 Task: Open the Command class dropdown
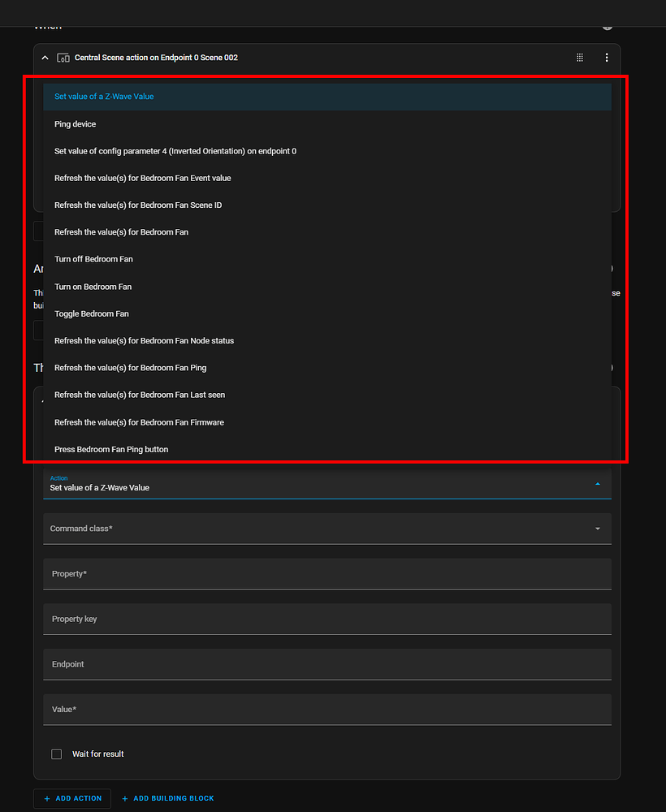click(x=327, y=528)
